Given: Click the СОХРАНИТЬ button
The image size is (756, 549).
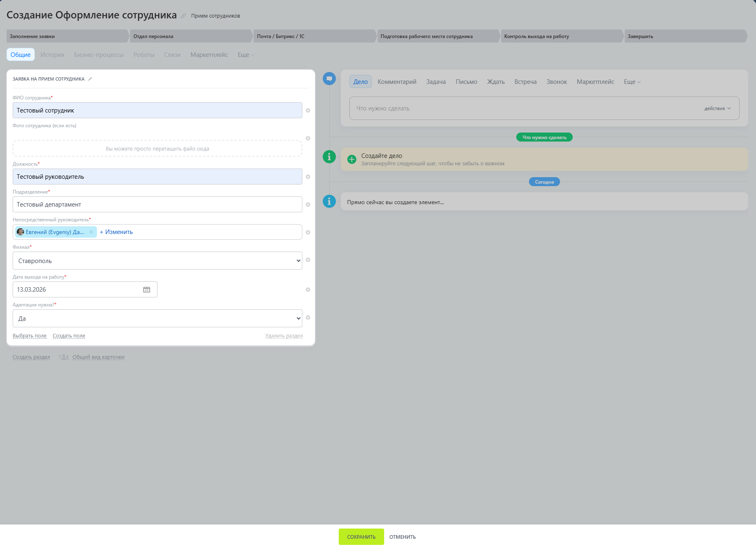Looking at the screenshot, I should coord(361,537).
